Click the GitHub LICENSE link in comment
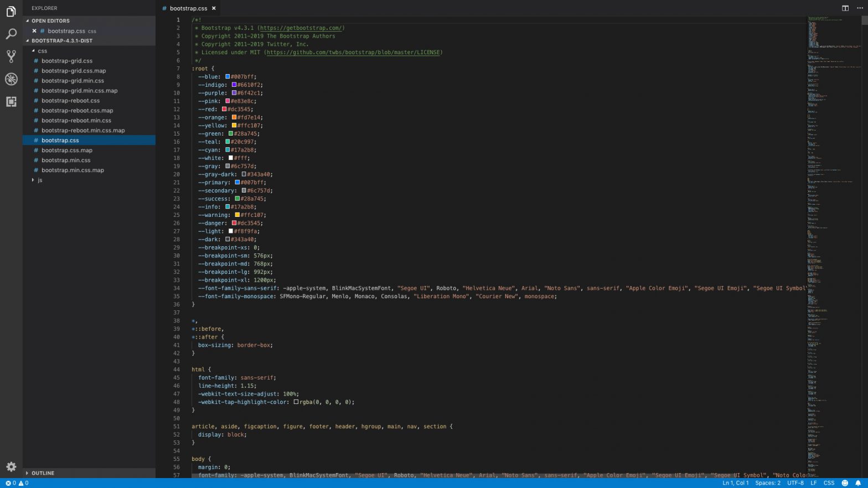The height and width of the screenshot is (488, 868). click(x=353, y=53)
